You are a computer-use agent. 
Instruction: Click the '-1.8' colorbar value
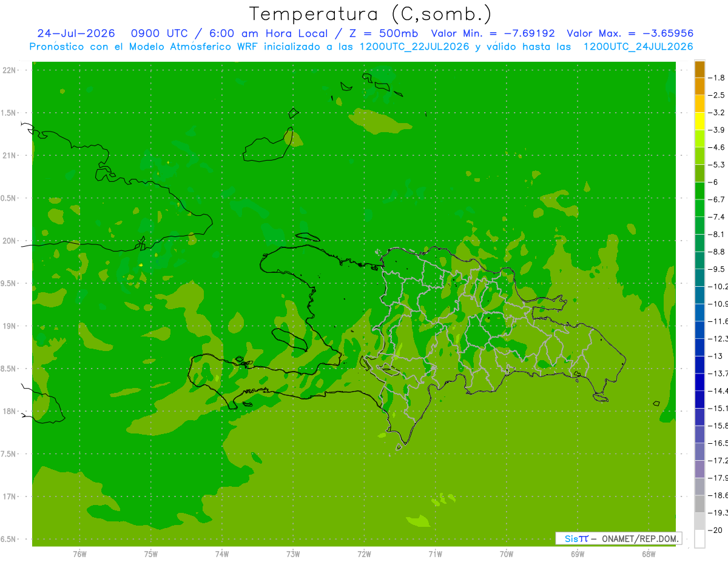point(716,78)
